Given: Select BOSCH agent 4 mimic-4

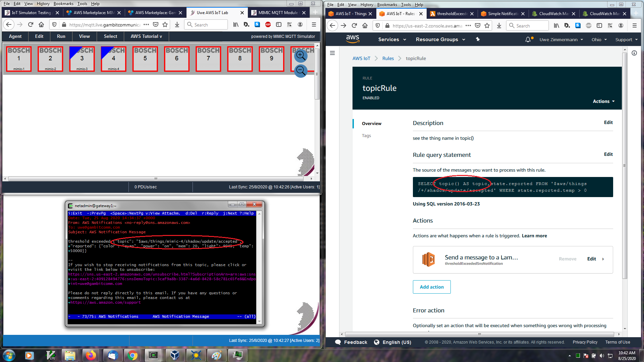Looking at the screenshot, I should click(113, 59).
